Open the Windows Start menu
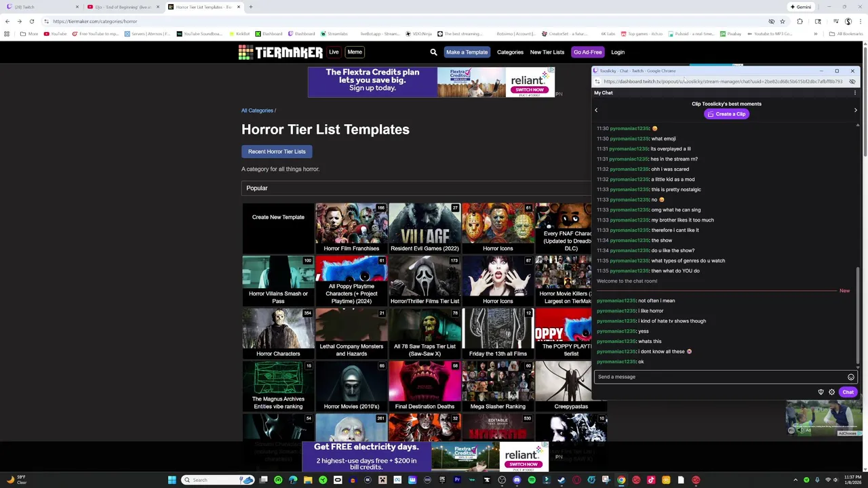The width and height of the screenshot is (868, 488). coord(172,480)
